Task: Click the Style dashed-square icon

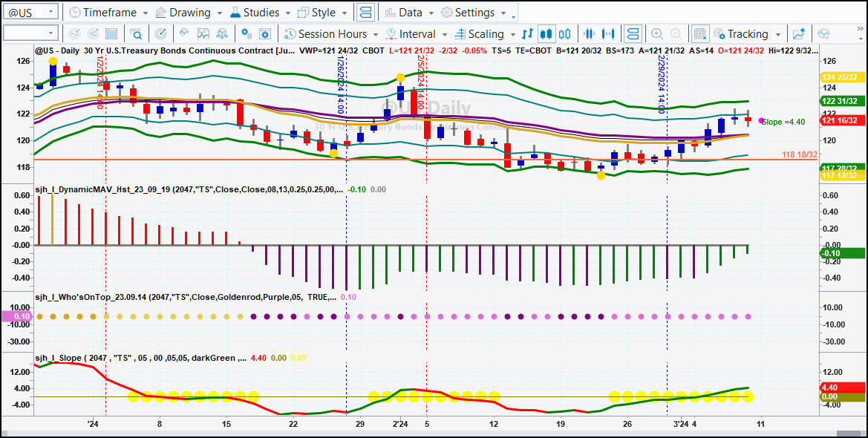Action: click(304, 12)
